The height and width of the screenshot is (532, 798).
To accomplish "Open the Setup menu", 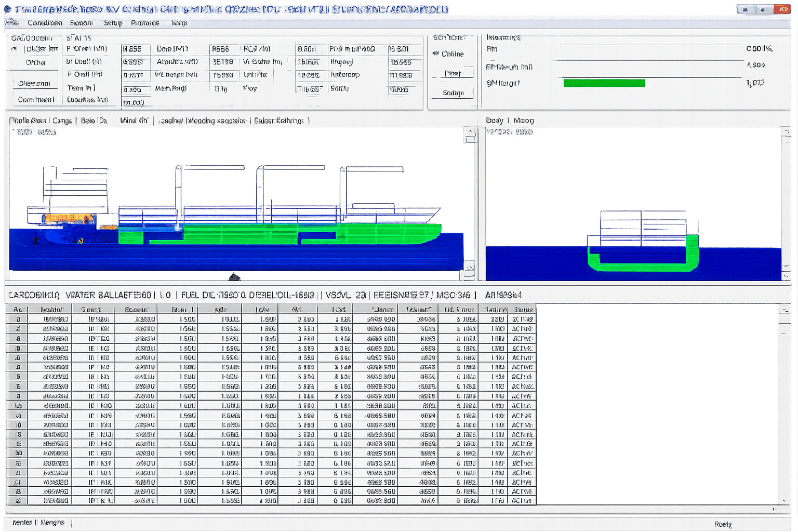I will 113,23.
